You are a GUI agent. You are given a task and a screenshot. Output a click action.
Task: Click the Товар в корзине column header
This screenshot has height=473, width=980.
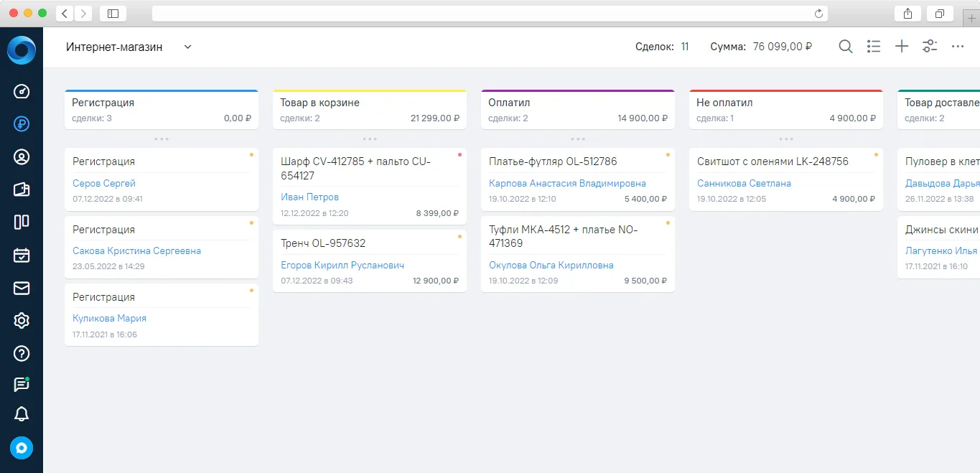coord(370,110)
